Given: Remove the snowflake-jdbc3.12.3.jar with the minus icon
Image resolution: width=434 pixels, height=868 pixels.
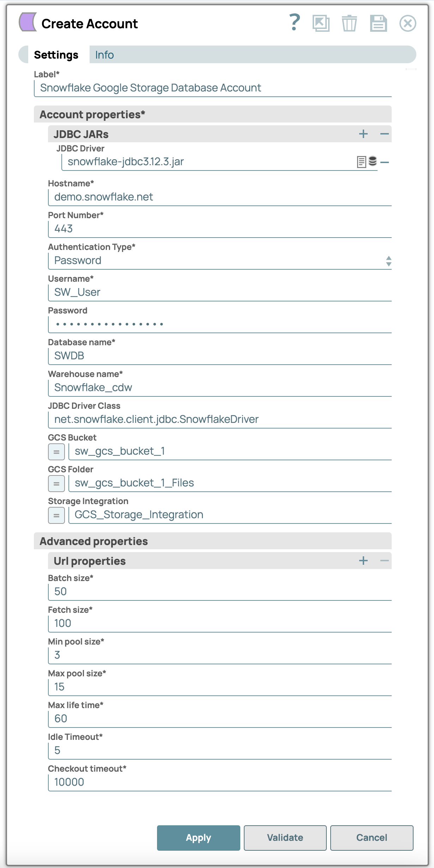Looking at the screenshot, I should tap(385, 162).
